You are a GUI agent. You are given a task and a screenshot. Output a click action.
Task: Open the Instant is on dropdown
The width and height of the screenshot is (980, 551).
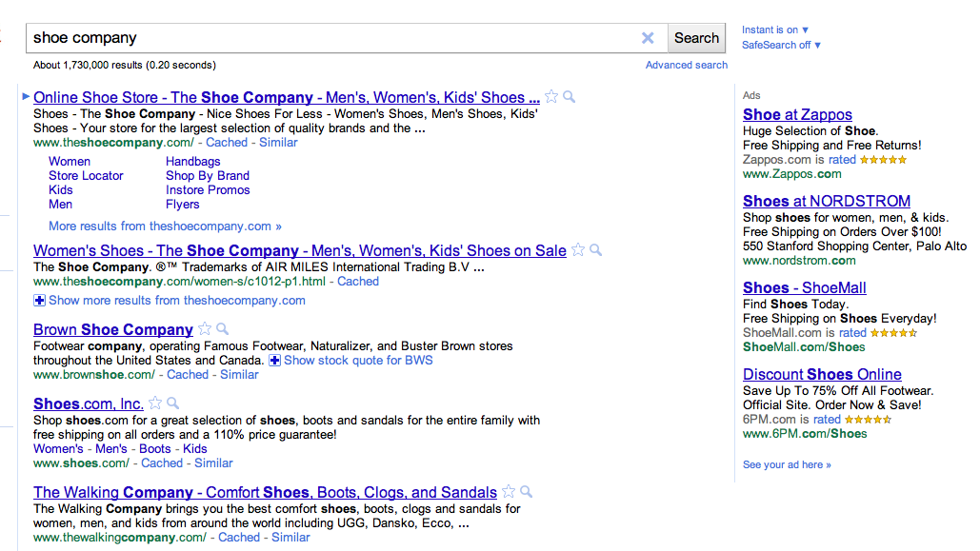click(x=775, y=30)
